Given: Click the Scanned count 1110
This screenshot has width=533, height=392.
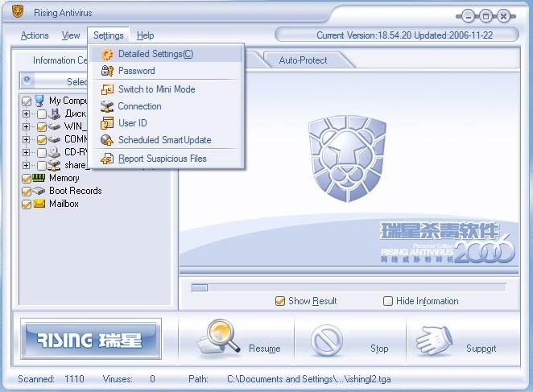Looking at the screenshot, I should point(74,379).
